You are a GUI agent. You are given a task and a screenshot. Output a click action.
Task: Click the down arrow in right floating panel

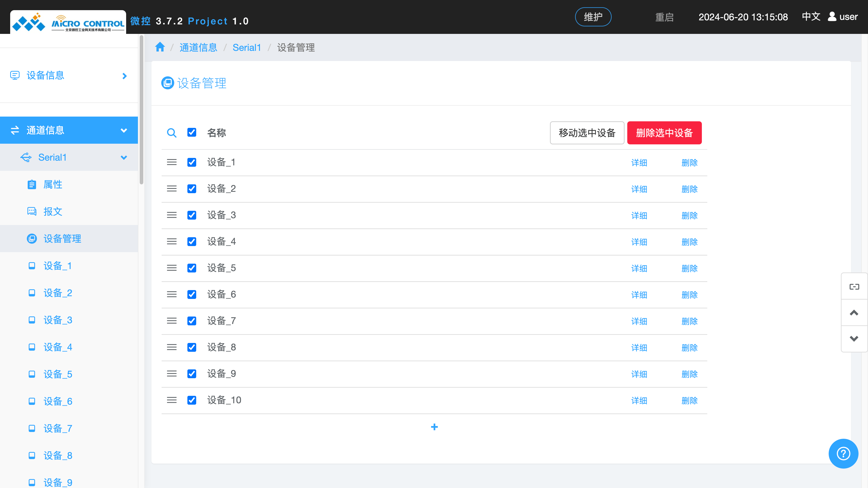(x=854, y=339)
